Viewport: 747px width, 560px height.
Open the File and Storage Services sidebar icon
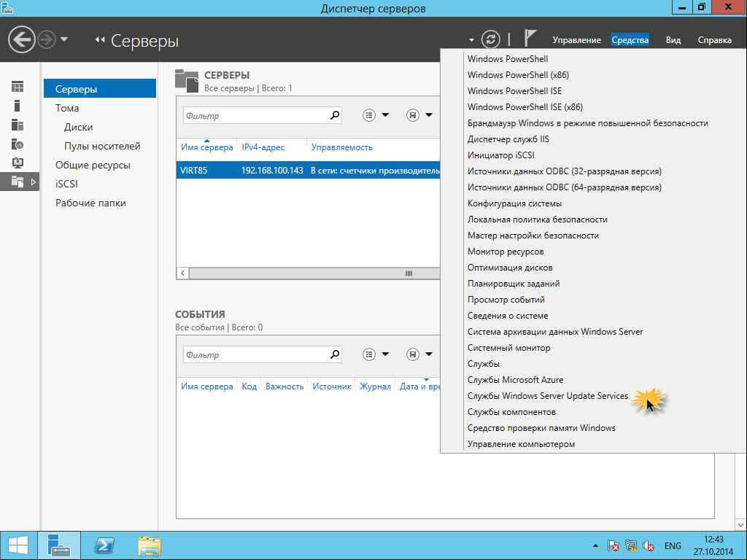point(18,182)
